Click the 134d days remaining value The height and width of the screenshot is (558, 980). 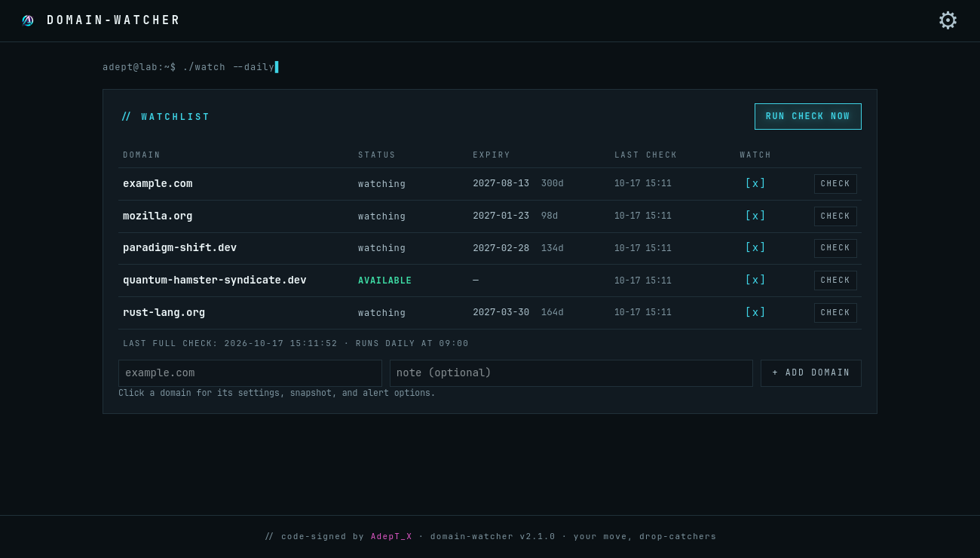coord(553,248)
